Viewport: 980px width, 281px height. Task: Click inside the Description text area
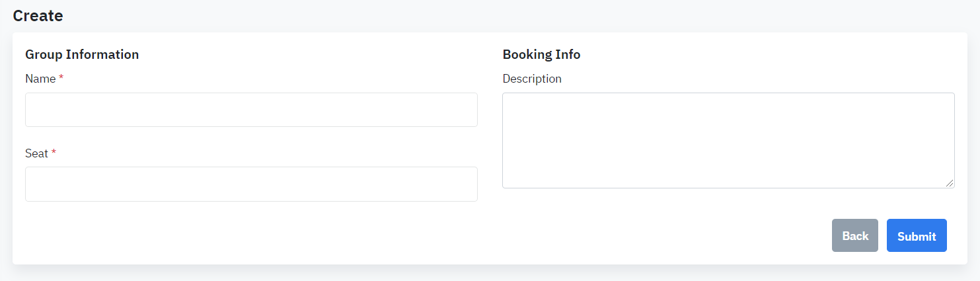click(728, 140)
